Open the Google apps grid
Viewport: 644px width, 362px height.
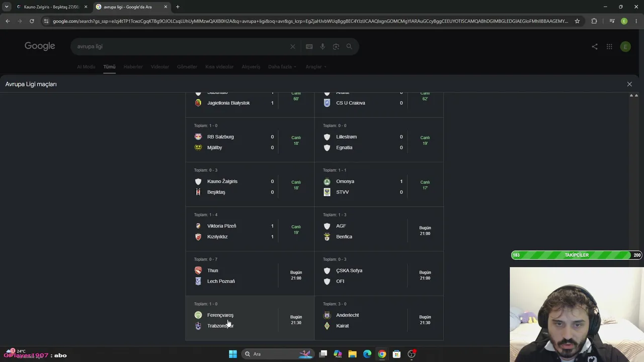click(609, 47)
